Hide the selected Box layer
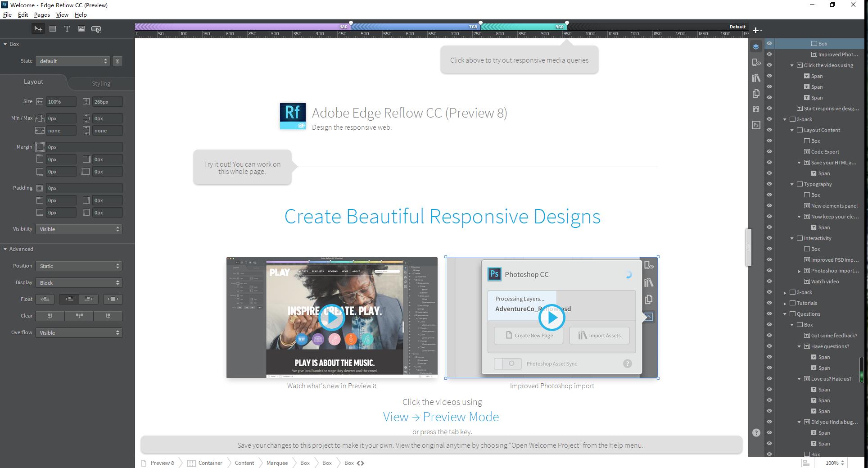Image resolution: width=868 pixels, height=468 pixels. (769, 44)
